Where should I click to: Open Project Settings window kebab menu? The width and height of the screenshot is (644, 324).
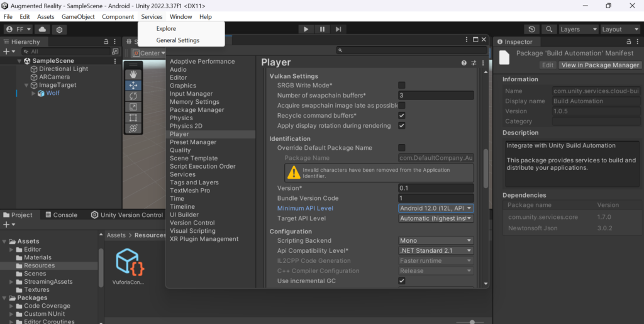click(467, 40)
